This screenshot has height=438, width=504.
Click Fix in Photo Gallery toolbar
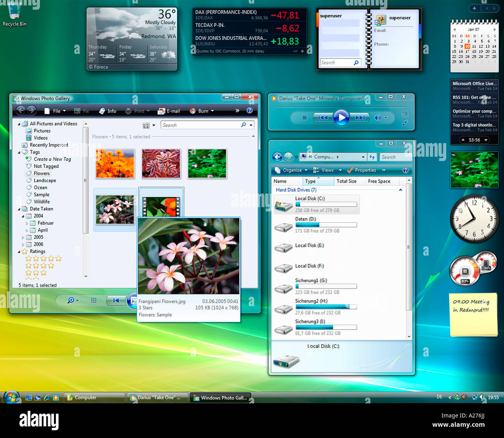click(82, 111)
